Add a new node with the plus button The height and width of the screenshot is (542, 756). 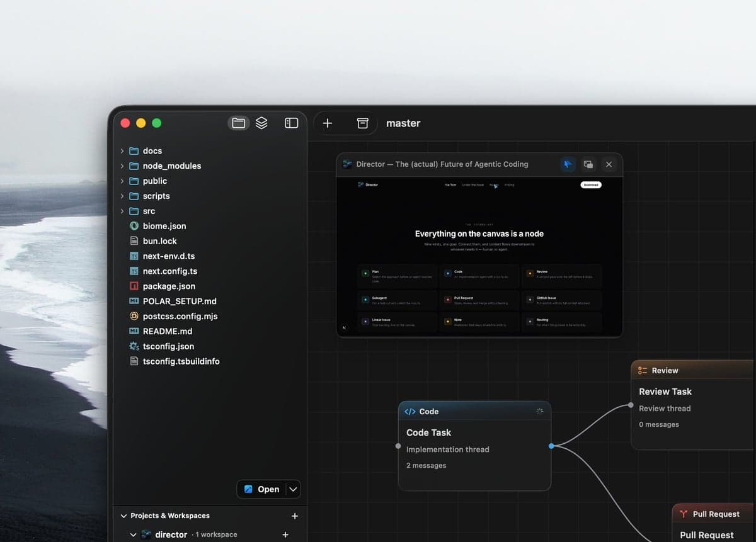tap(328, 123)
